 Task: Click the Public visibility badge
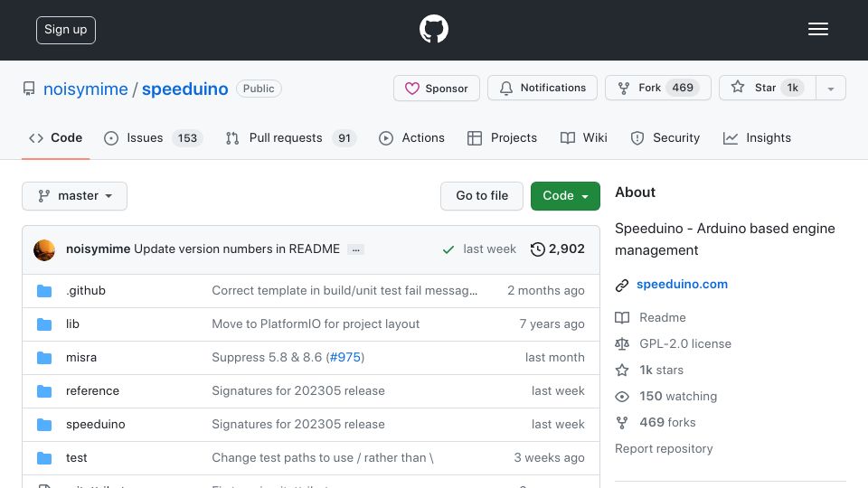click(259, 89)
